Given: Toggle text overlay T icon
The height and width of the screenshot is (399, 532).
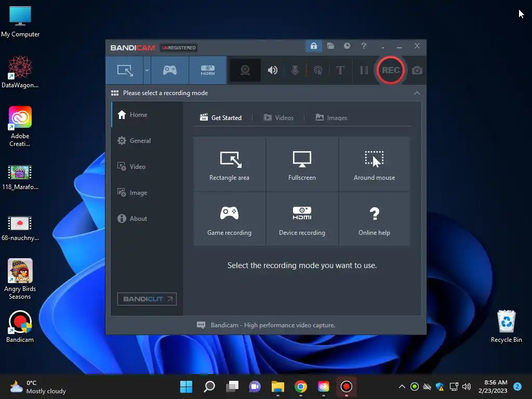Looking at the screenshot, I should pyautogui.click(x=340, y=70).
